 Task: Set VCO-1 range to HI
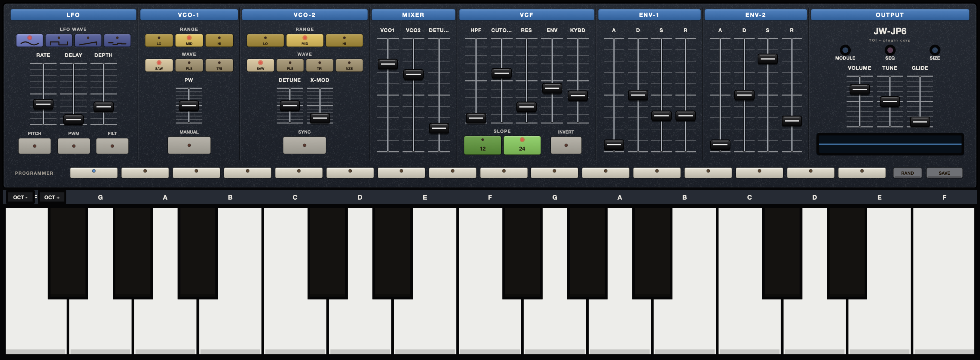coord(219,40)
